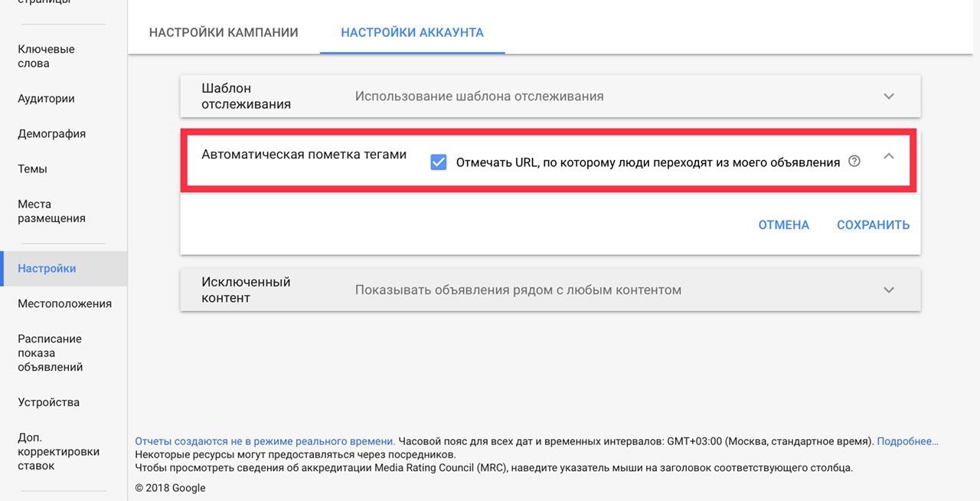Open 'Места размещения' in sidebar
This screenshot has height=501, width=980.
pos(51,211)
